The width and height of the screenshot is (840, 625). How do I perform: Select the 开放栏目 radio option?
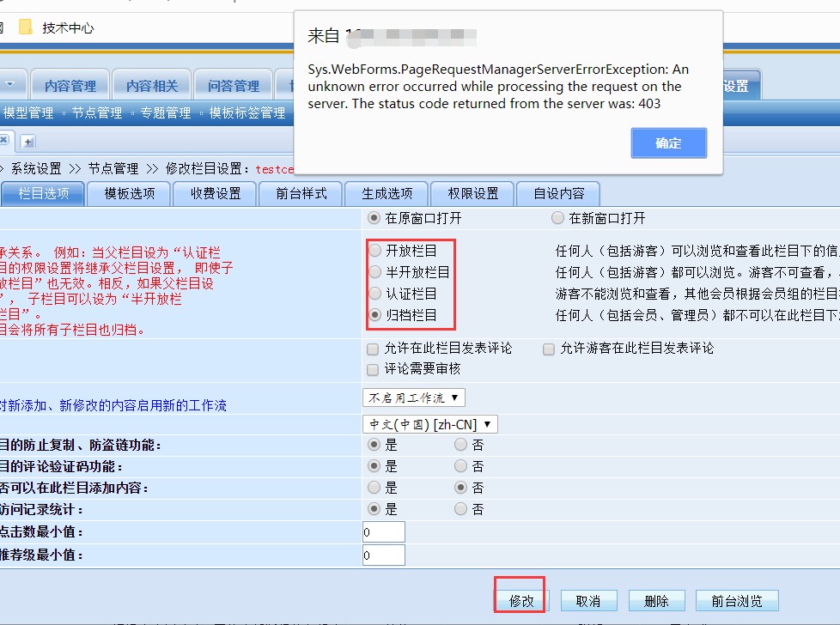click(375, 251)
